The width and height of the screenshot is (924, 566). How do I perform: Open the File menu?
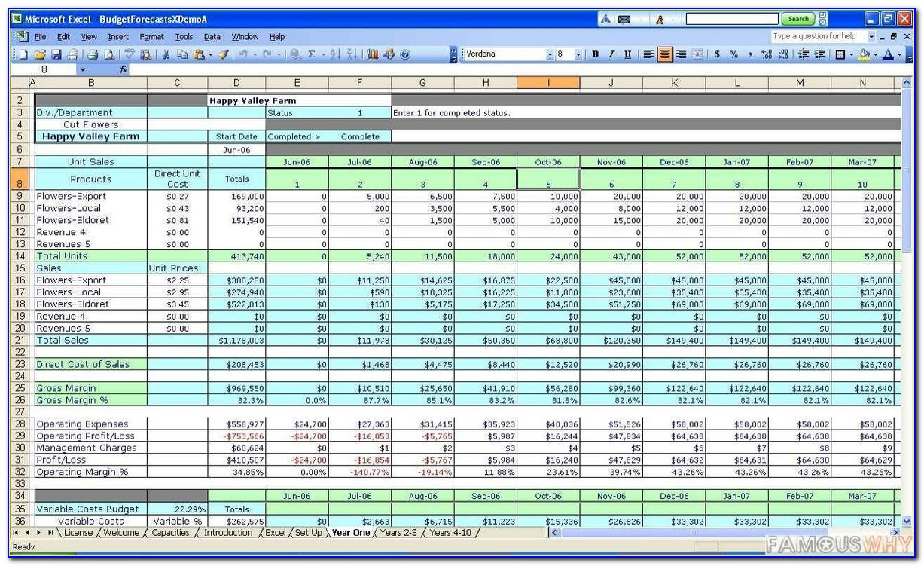[40, 36]
